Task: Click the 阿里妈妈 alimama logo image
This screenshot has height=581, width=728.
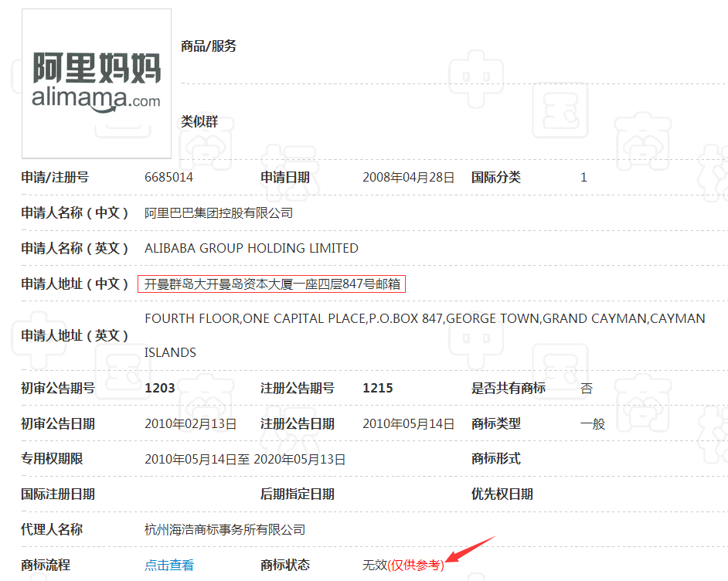Action: [x=96, y=83]
